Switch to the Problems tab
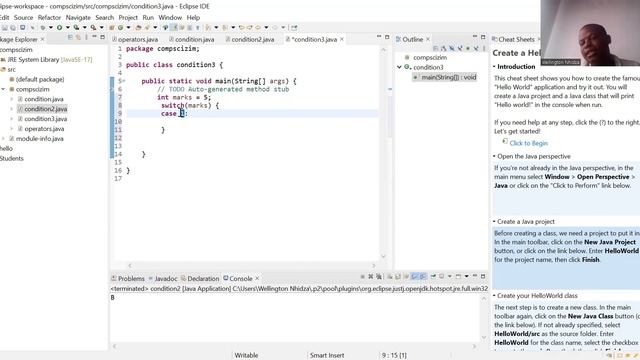640x360 pixels. click(128, 279)
